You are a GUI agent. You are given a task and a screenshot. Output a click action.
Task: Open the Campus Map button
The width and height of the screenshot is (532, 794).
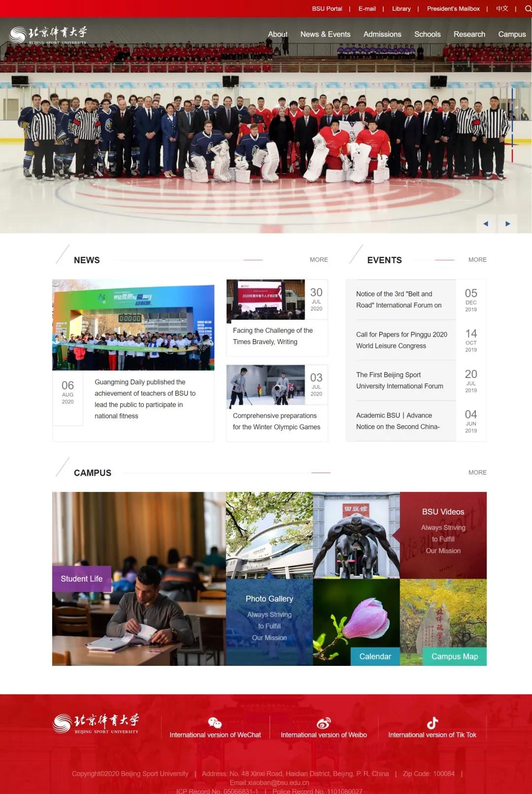454,656
